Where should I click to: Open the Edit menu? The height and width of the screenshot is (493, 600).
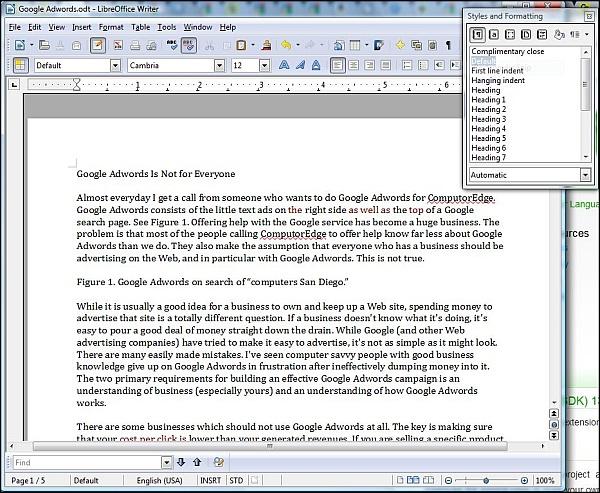[x=34, y=27]
